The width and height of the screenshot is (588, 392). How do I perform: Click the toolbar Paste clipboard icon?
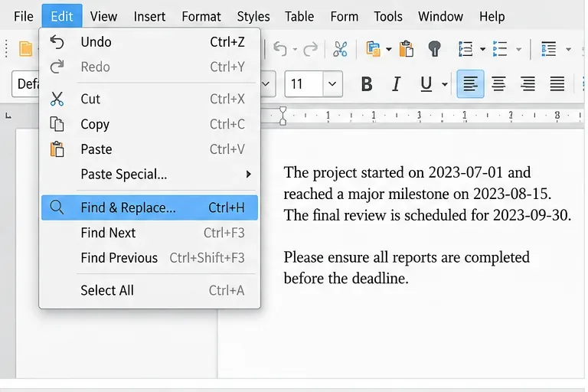(x=407, y=49)
